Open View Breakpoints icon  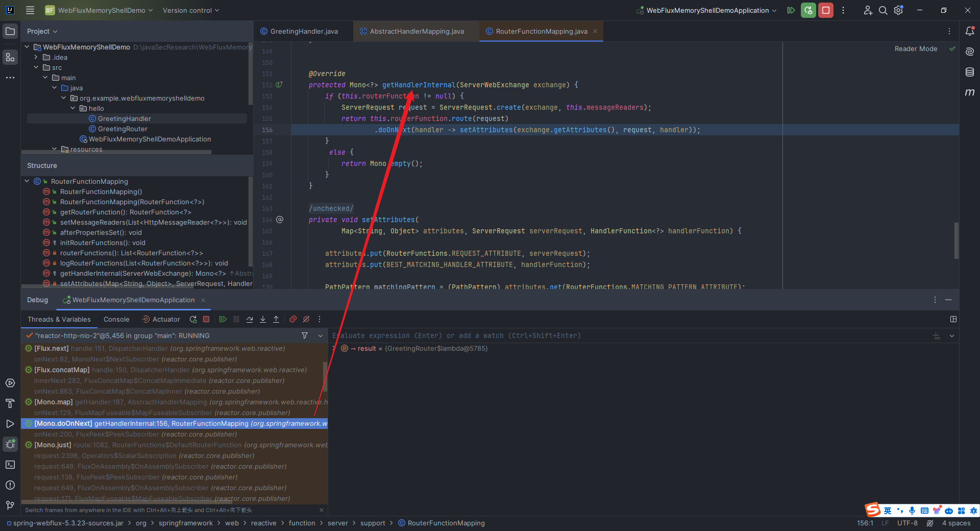click(293, 319)
